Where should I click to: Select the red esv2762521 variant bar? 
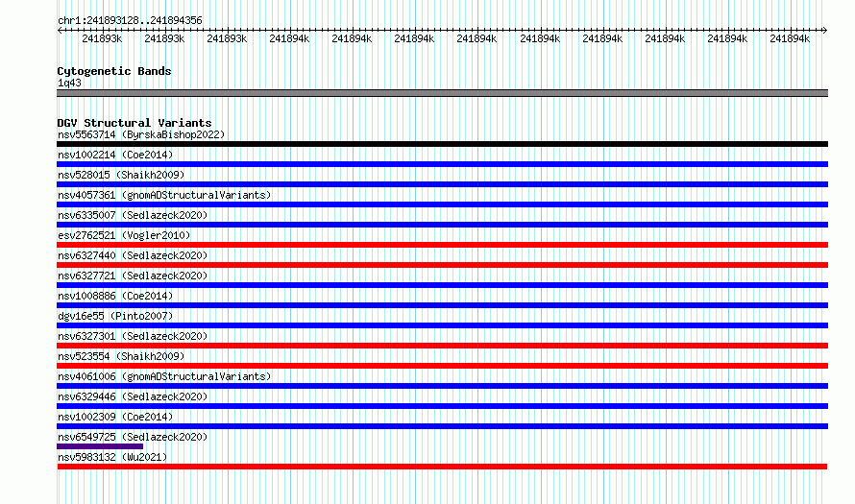point(442,245)
